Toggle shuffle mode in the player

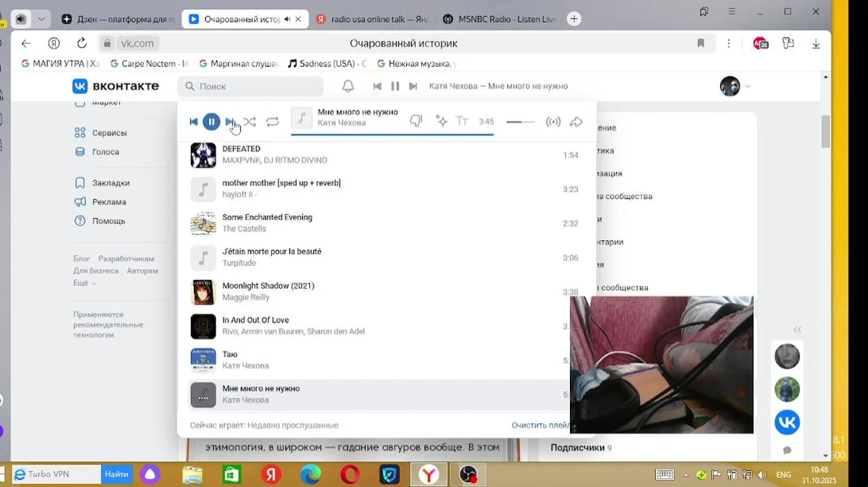point(249,122)
